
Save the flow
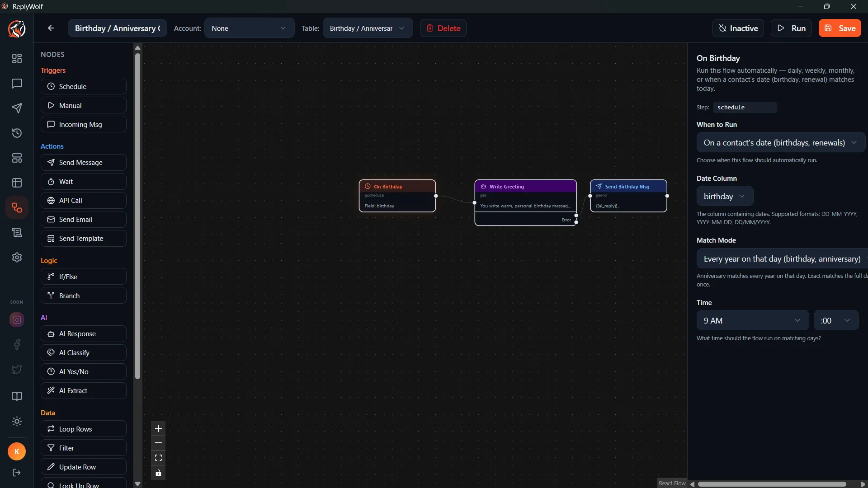click(x=840, y=28)
